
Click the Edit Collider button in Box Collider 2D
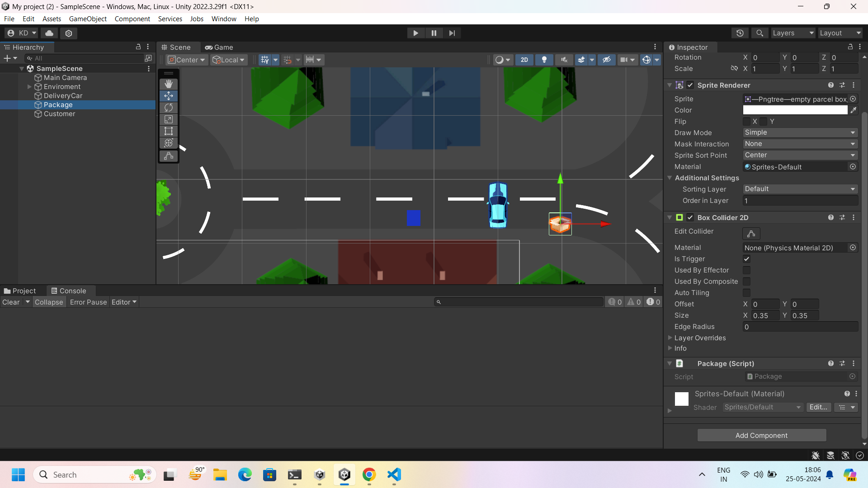751,234
